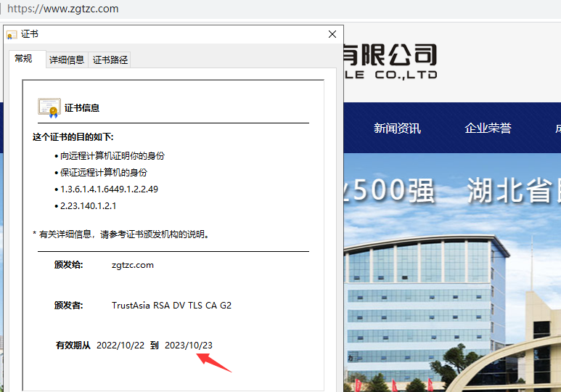Switch to the 常规 tab
The image size is (561, 392).
tap(24, 58)
